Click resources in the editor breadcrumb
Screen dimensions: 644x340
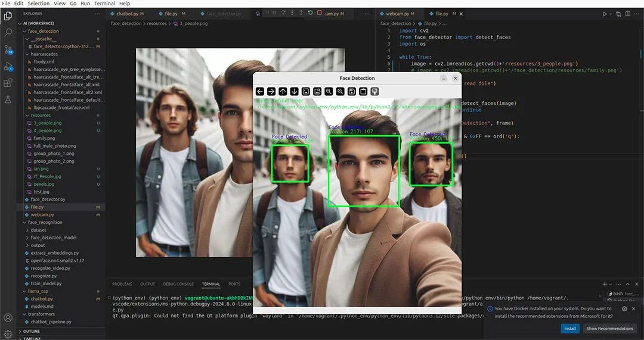point(156,24)
